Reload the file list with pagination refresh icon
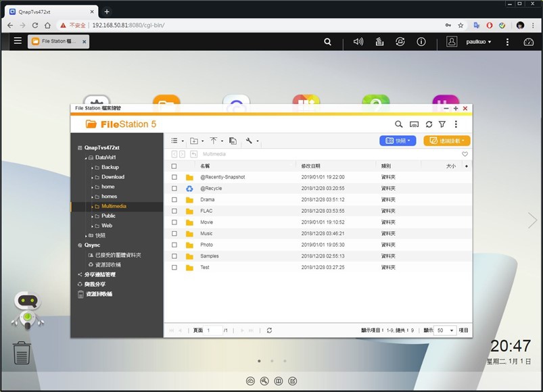The image size is (543, 392). pyautogui.click(x=269, y=330)
